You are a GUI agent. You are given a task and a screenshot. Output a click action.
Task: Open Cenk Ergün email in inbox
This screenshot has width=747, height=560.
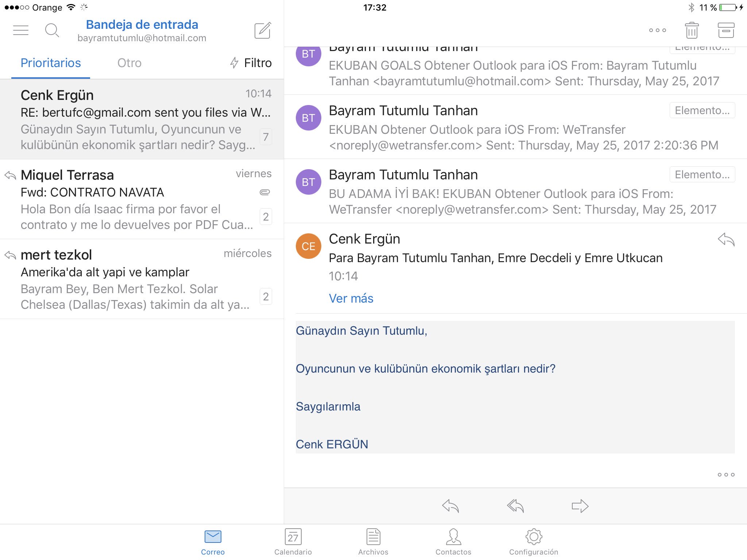[x=142, y=119]
